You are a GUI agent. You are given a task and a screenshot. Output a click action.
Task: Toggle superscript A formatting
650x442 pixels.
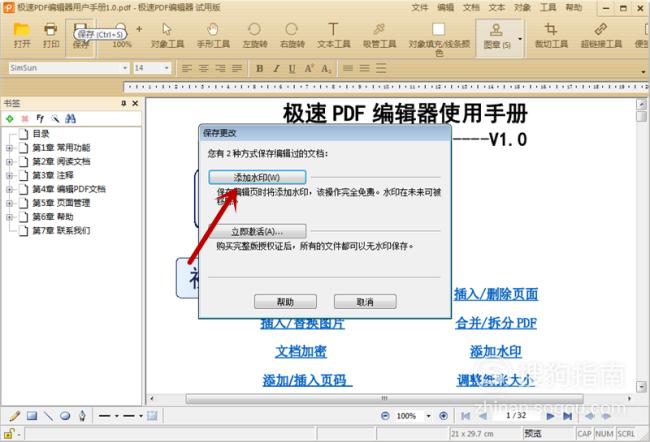(x=309, y=68)
